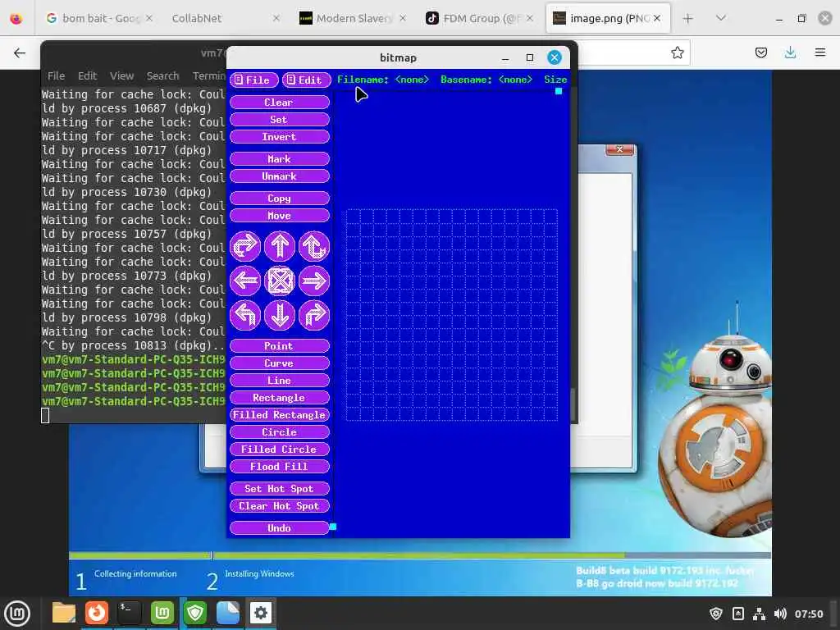Open the Firefox downloads panel
The height and width of the screenshot is (630, 840).
tap(790, 52)
